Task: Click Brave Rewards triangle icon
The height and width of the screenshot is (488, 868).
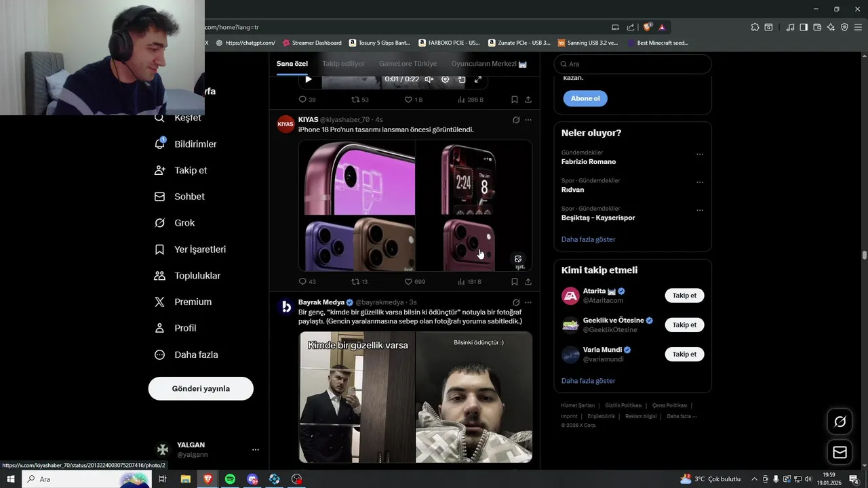Action: click(662, 27)
